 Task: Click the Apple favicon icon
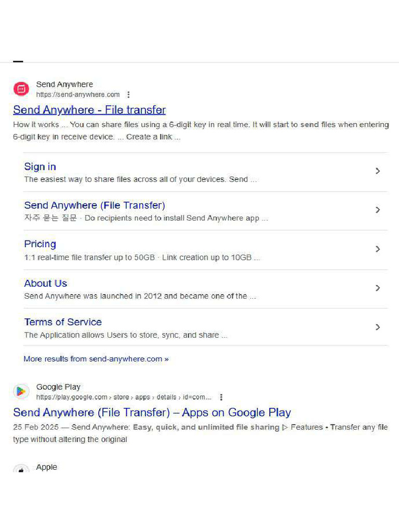coord(21,469)
